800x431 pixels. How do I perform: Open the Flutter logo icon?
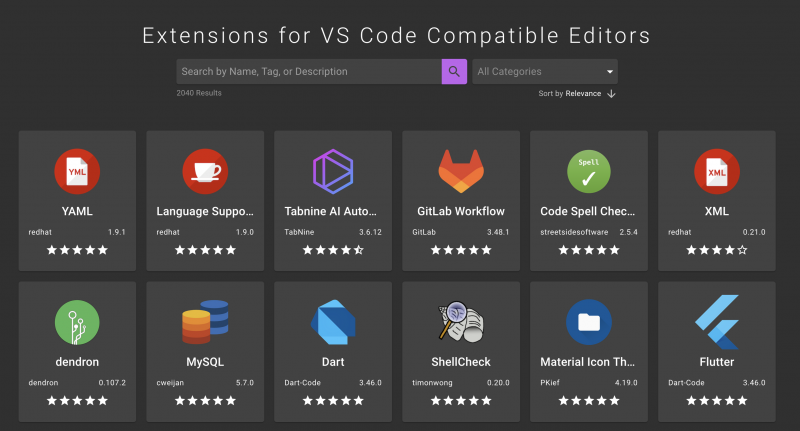pos(717,322)
